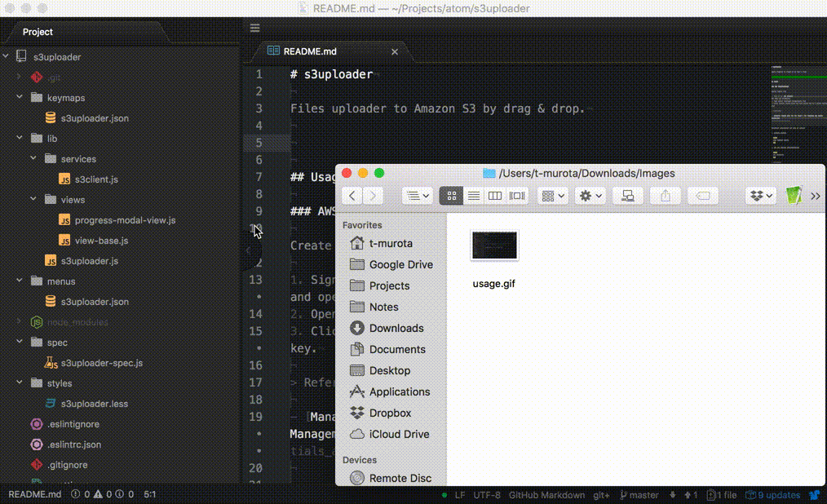827x504 pixels.
Task: Open s3client.js in tree
Action: click(x=96, y=179)
